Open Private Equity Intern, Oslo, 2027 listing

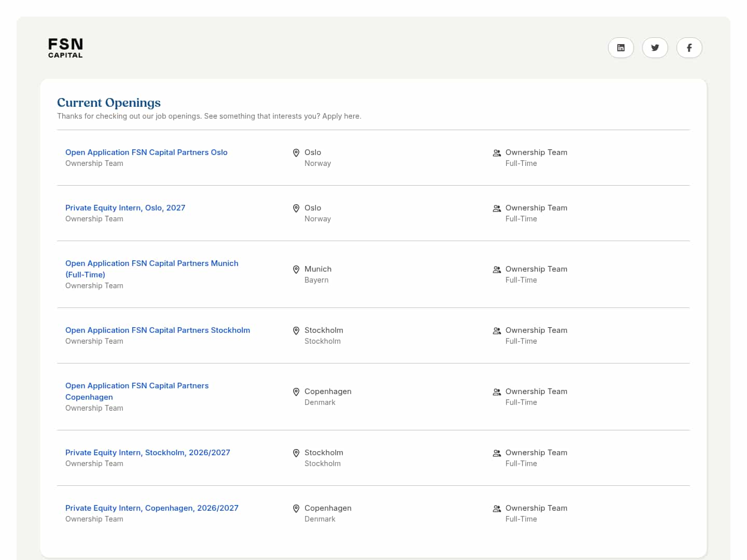point(125,208)
